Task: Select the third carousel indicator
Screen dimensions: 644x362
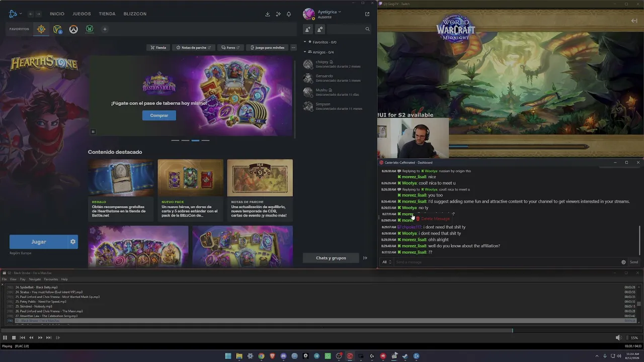Action: (x=195, y=141)
